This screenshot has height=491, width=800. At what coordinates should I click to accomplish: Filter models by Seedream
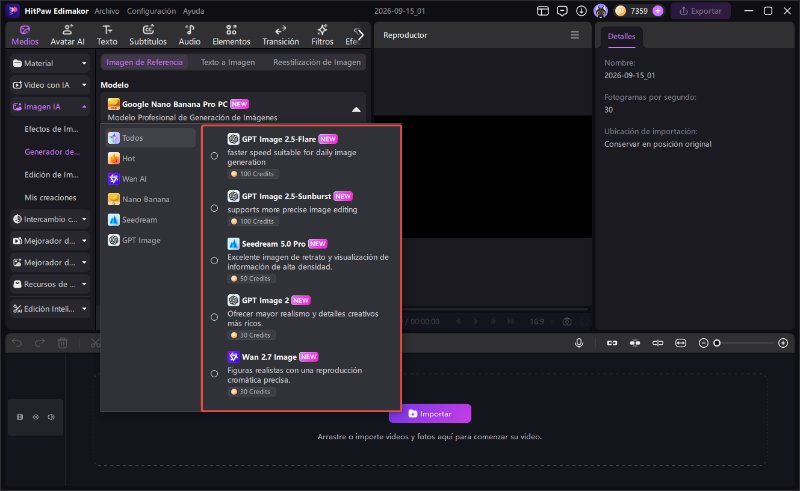pyautogui.click(x=150, y=219)
